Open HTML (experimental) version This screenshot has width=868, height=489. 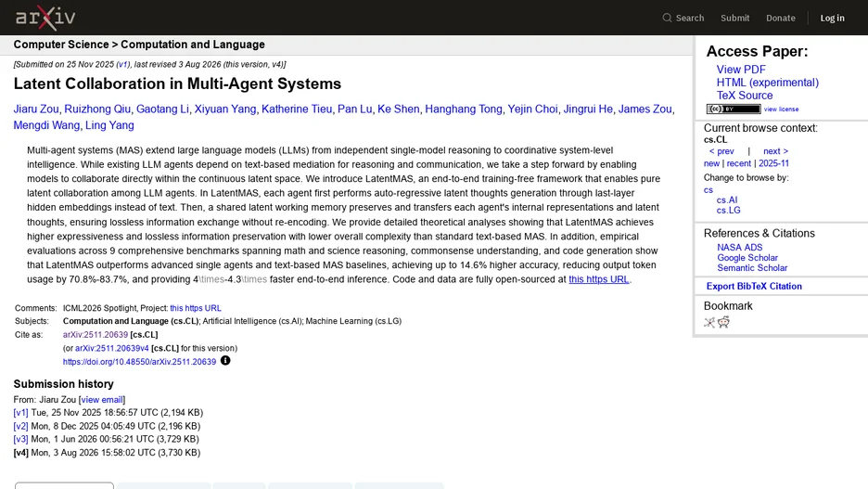pos(767,83)
